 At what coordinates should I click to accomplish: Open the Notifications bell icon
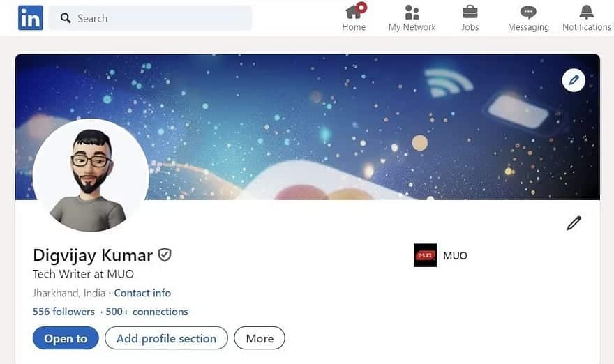tap(586, 12)
